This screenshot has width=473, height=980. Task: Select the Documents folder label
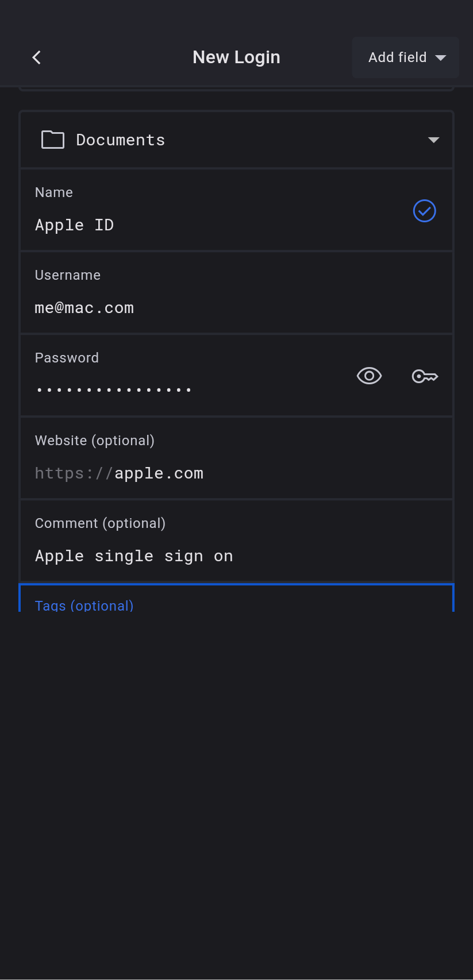point(121,140)
